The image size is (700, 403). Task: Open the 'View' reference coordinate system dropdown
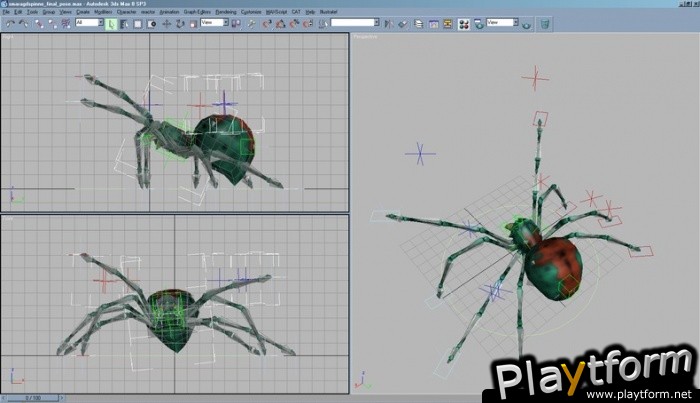[212, 21]
